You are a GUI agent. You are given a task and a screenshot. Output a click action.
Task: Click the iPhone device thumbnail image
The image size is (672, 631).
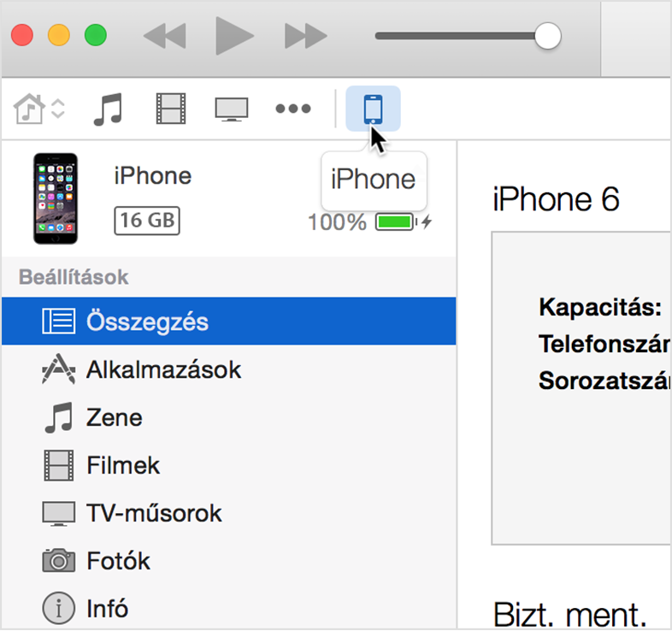click(56, 198)
